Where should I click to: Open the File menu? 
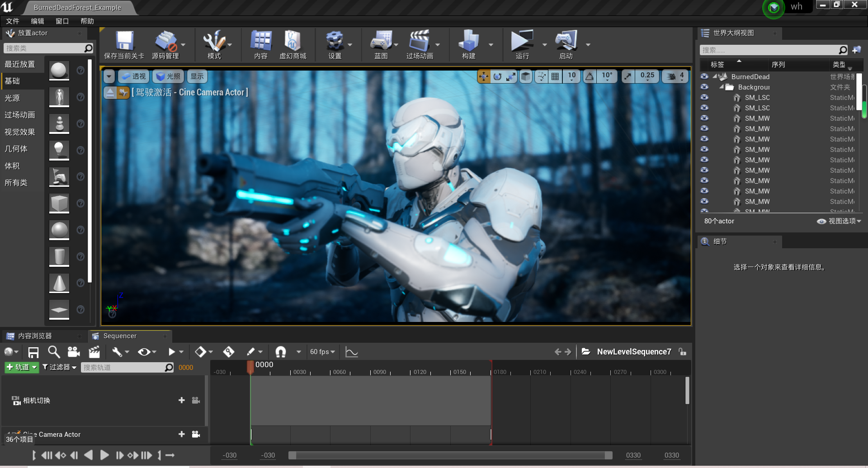tap(13, 21)
